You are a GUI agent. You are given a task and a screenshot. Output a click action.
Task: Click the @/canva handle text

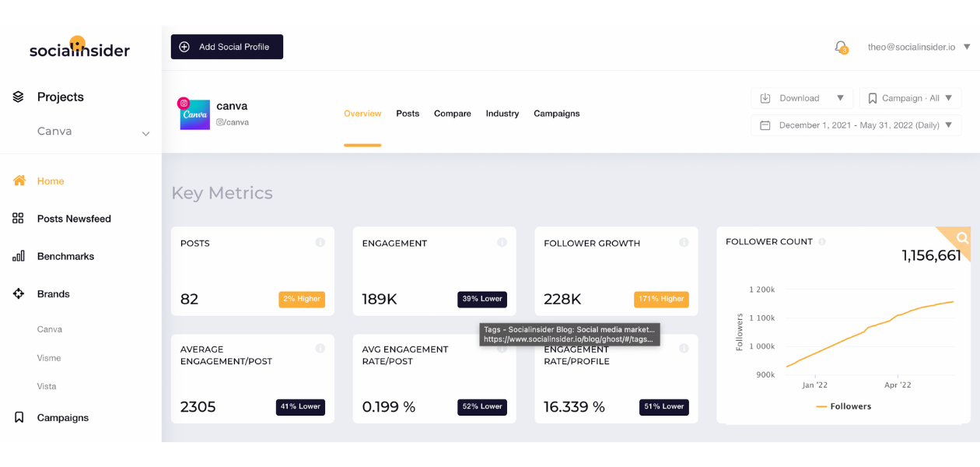click(233, 122)
